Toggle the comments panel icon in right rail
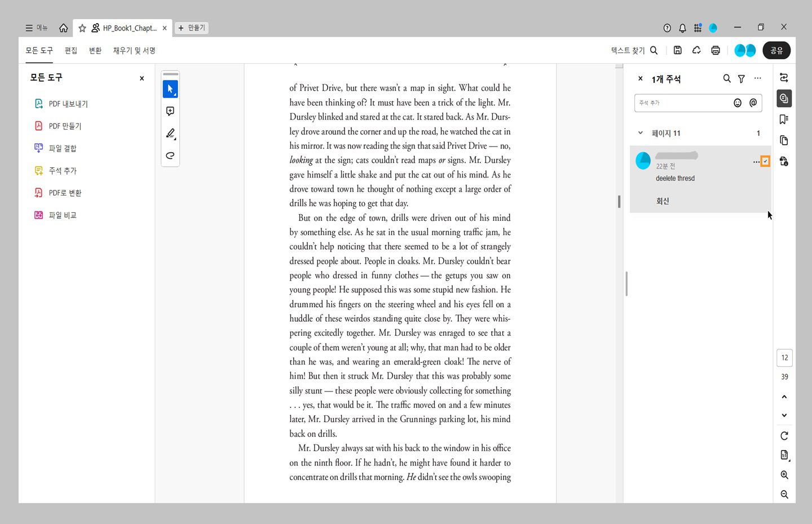Screen dimensions: 812x524 [784, 99]
